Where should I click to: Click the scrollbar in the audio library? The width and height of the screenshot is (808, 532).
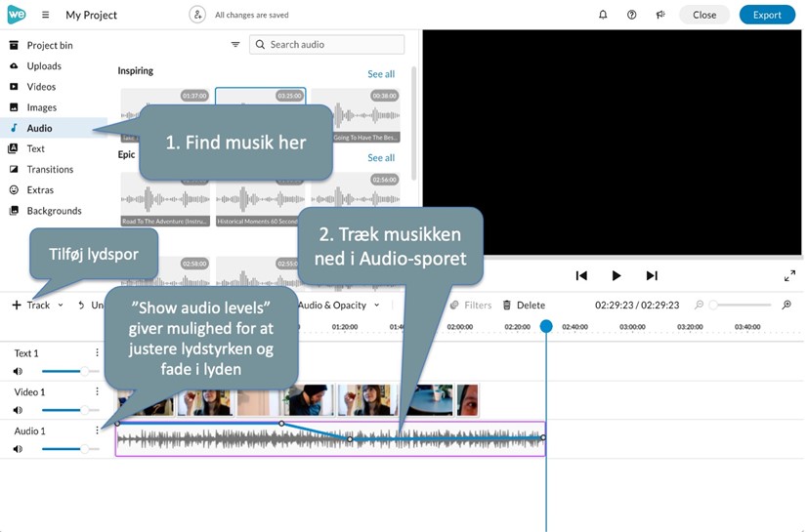[414, 124]
